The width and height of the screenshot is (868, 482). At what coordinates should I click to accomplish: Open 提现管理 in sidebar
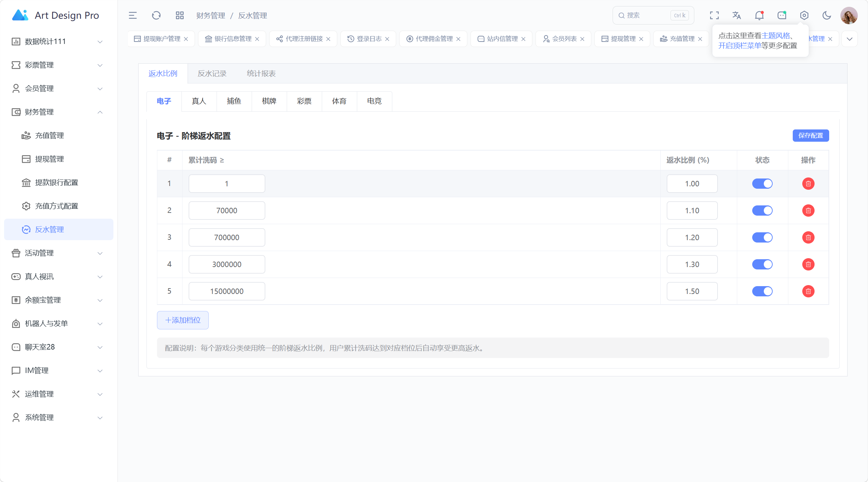coord(59,159)
